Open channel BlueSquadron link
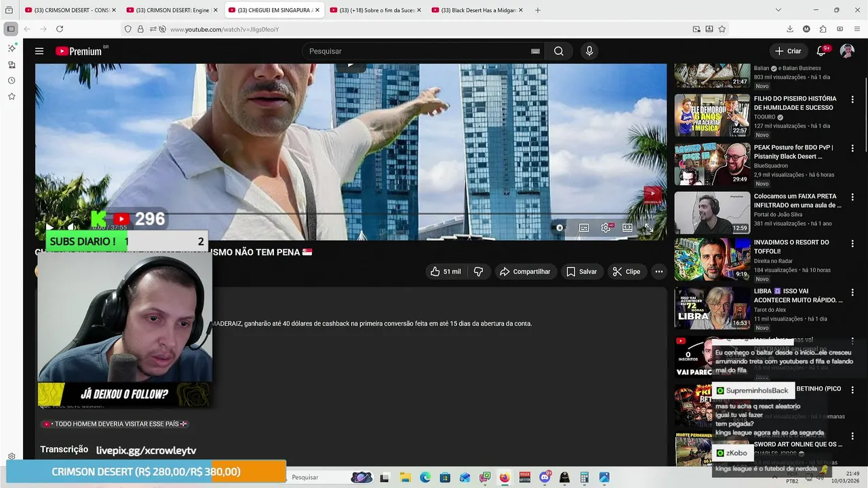This screenshot has width=868, height=488. pos(771,165)
